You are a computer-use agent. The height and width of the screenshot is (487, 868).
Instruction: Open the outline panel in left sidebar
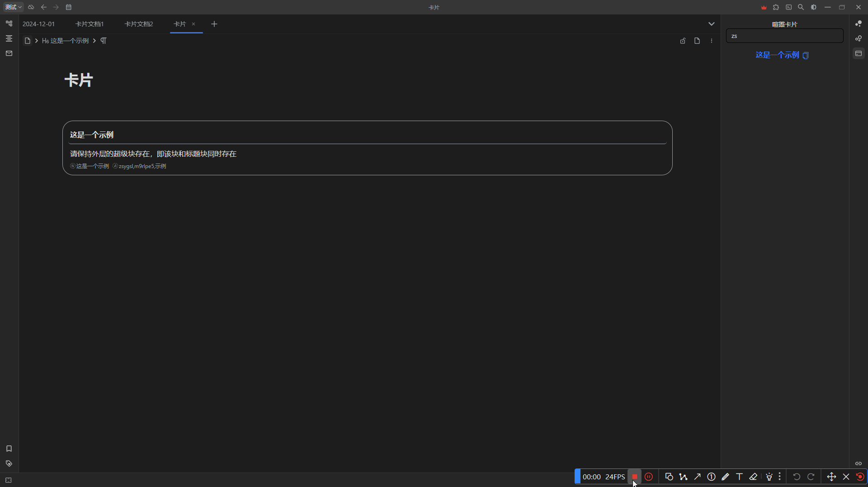tap(9, 38)
